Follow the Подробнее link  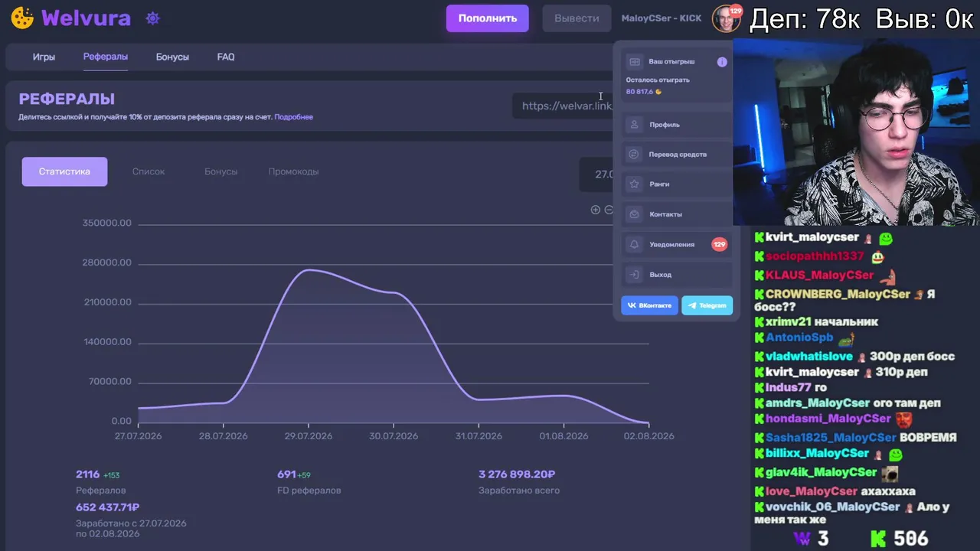coord(294,117)
